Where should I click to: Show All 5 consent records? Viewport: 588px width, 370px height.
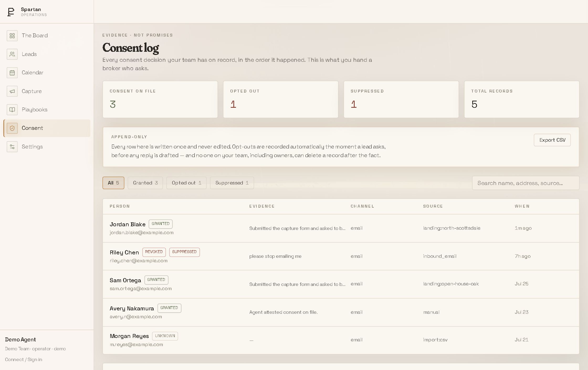113,183
